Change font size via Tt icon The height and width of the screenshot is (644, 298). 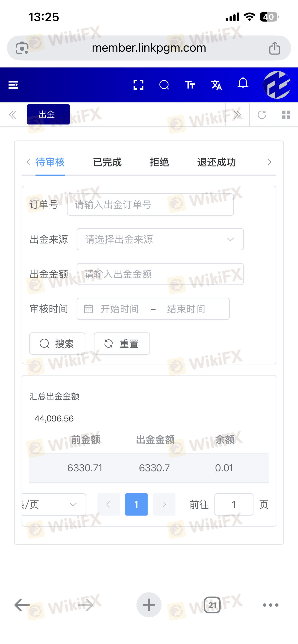point(190,85)
